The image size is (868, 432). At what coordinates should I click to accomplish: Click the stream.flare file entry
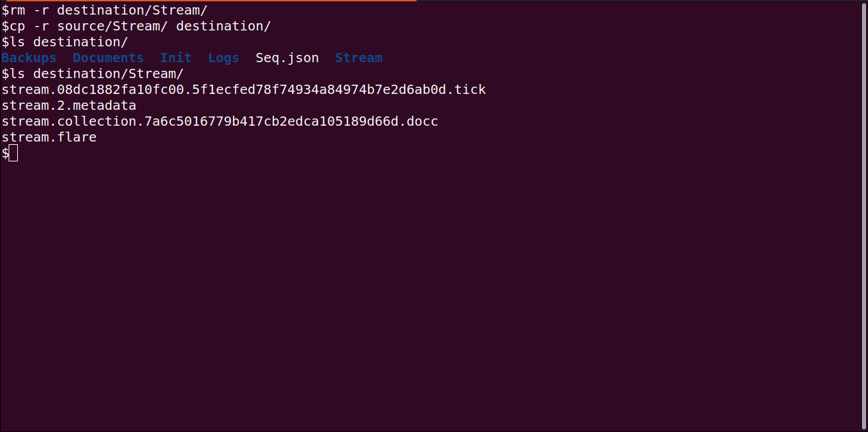click(x=49, y=138)
